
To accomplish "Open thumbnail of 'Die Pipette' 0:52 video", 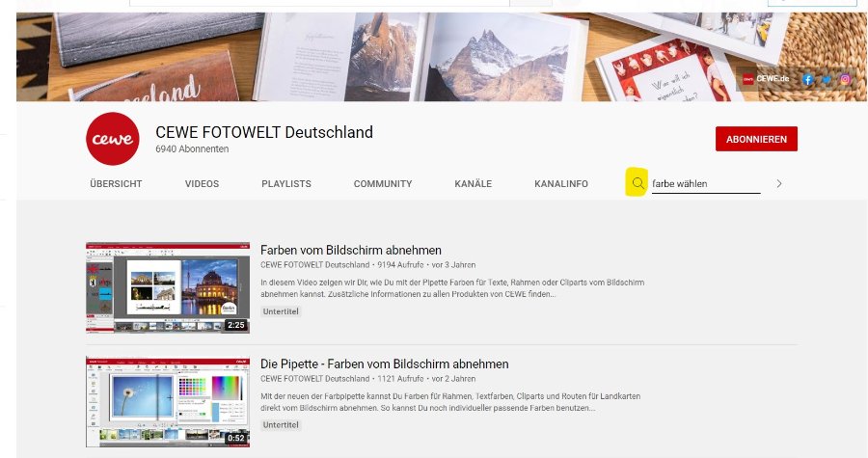I will pos(168,402).
